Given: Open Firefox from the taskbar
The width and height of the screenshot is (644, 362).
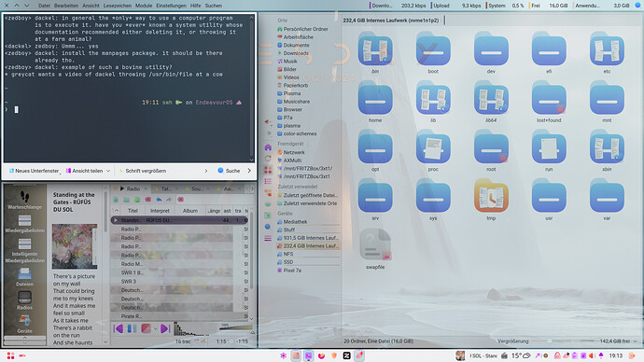Looking at the screenshot, I should [x=321, y=355].
